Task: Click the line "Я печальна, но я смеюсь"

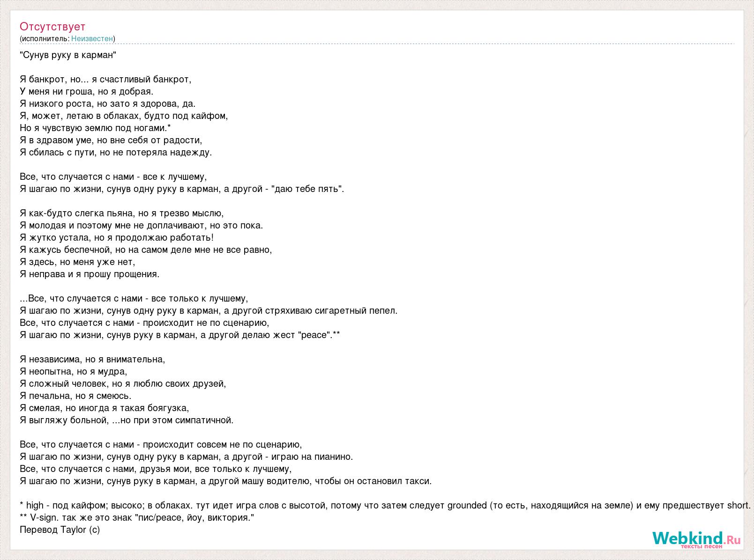Action: (76, 396)
